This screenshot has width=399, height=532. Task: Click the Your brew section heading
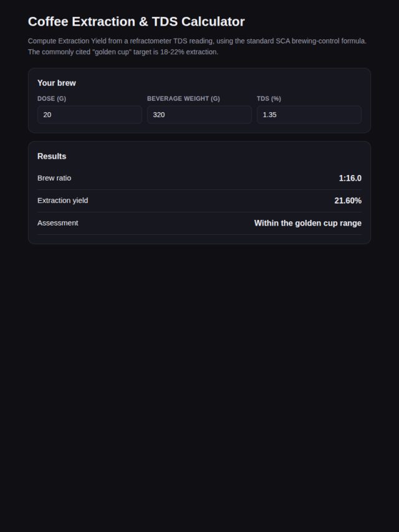point(57,83)
